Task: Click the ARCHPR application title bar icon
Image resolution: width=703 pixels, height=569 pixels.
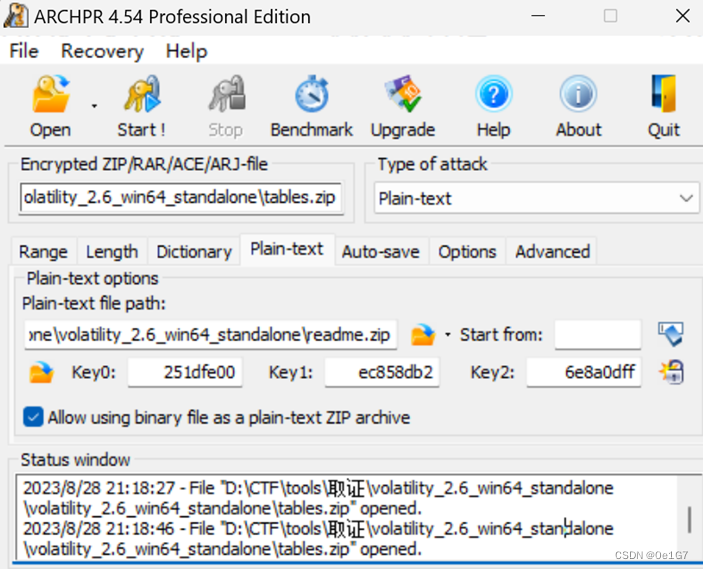Action: point(16,15)
